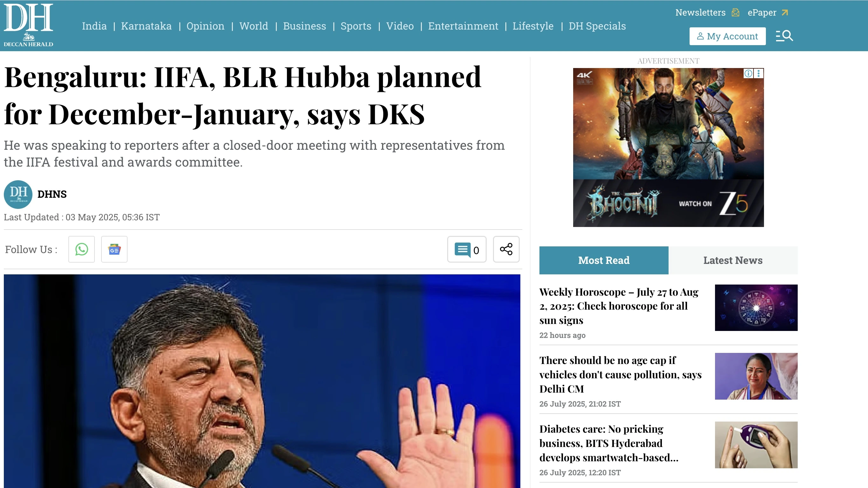Viewport: 868px width, 488px height.
Task: Open the Weekly Horoscope article headline
Action: [x=619, y=306]
